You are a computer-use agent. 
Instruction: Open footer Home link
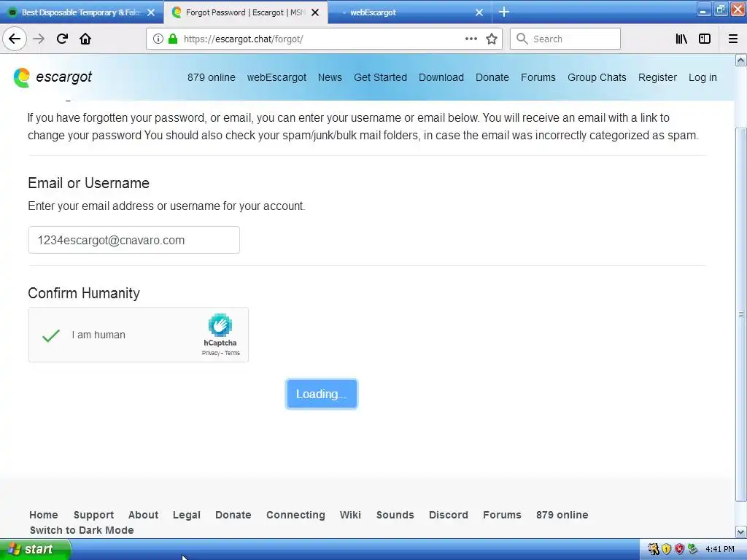point(43,515)
